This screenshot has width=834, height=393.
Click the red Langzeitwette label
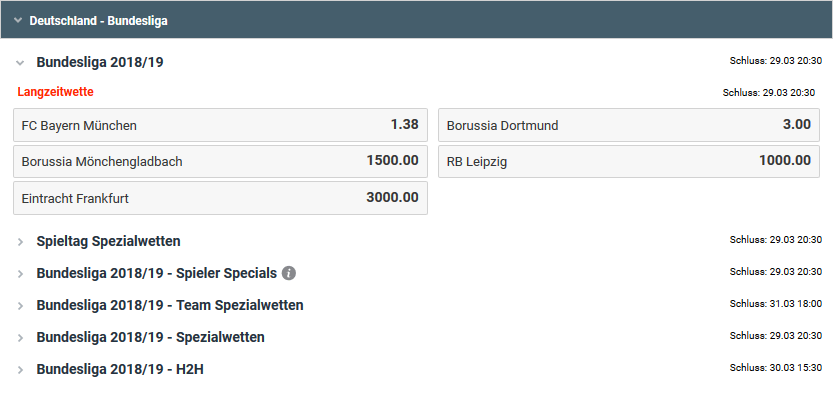[x=55, y=92]
